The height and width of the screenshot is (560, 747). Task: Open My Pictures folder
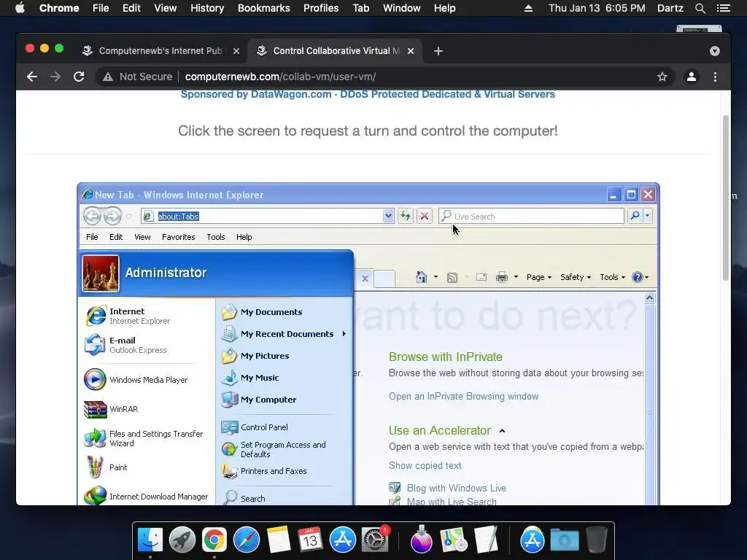[x=255, y=356]
